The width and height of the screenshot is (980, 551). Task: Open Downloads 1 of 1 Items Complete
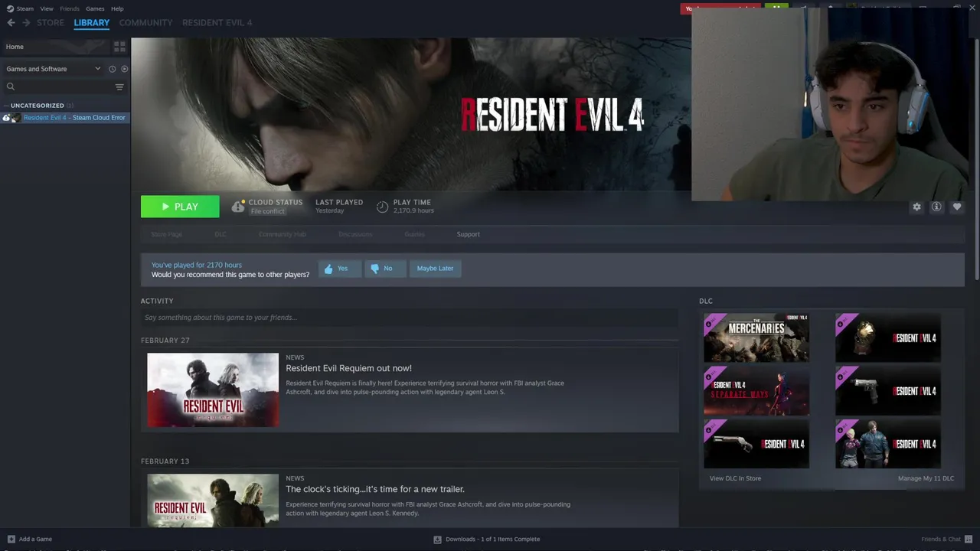pyautogui.click(x=492, y=539)
